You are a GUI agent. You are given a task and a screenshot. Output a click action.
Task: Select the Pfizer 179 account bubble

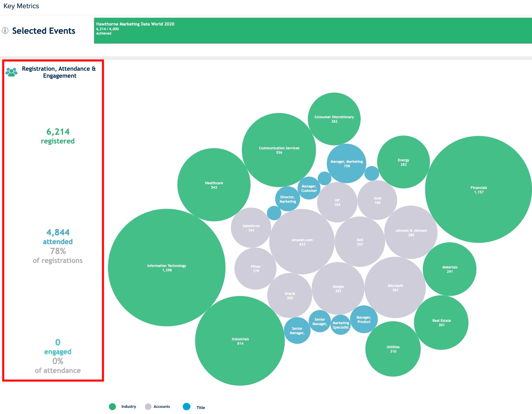(x=256, y=268)
